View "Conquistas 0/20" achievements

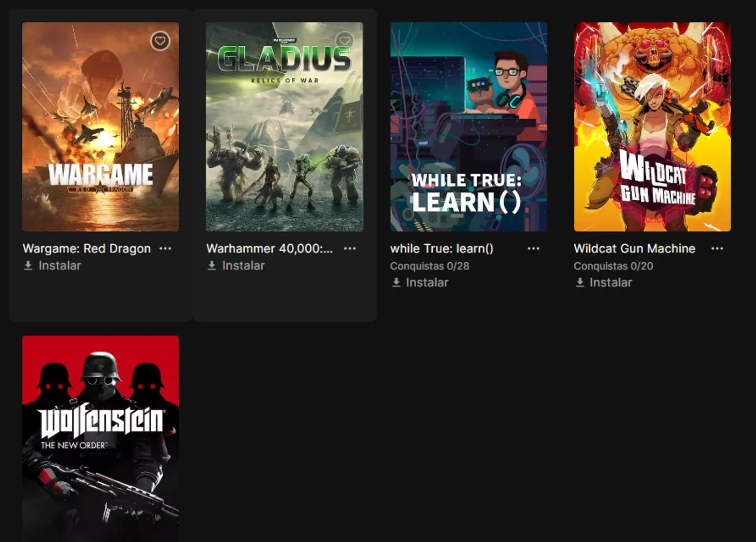(613, 266)
